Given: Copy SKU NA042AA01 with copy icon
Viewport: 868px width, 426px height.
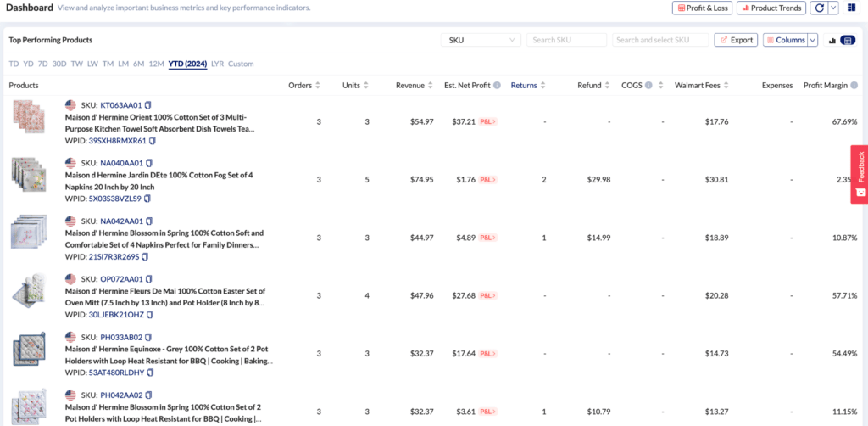Looking at the screenshot, I should pyautogui.click(x=149, y=221).
